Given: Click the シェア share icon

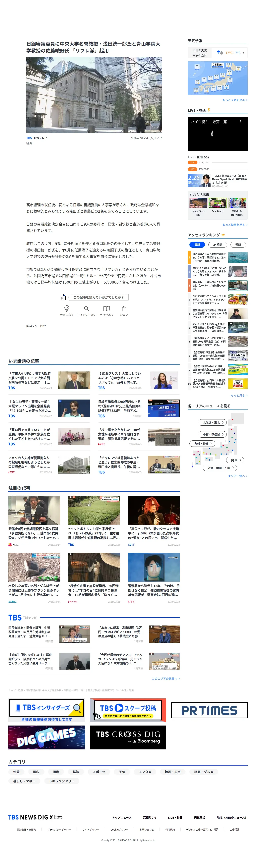Looking at the screenshot, I should tap(124, 308).
